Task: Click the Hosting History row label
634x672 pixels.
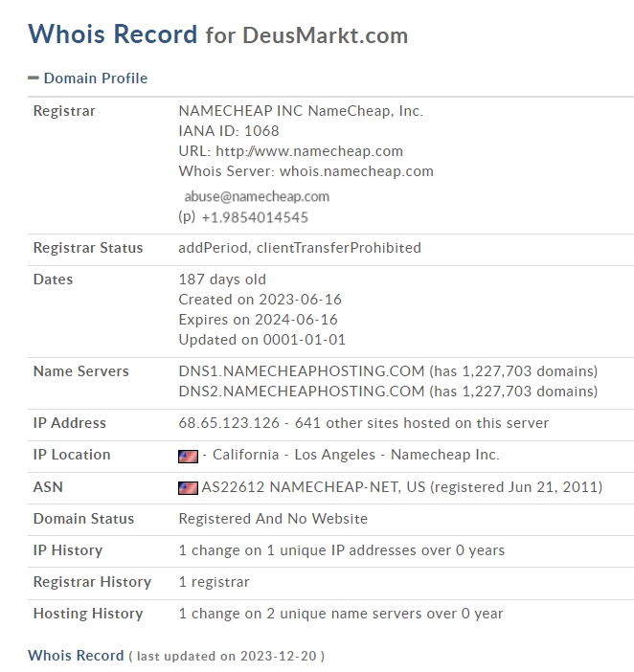Action: point(88,614)
